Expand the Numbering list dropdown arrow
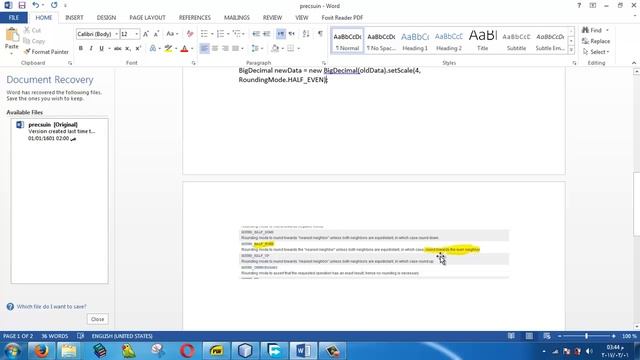 (227, 34)
